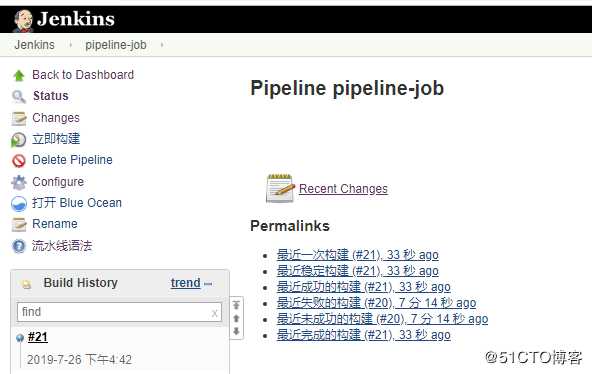Open Back to Dashboard link

pos(83,75)
